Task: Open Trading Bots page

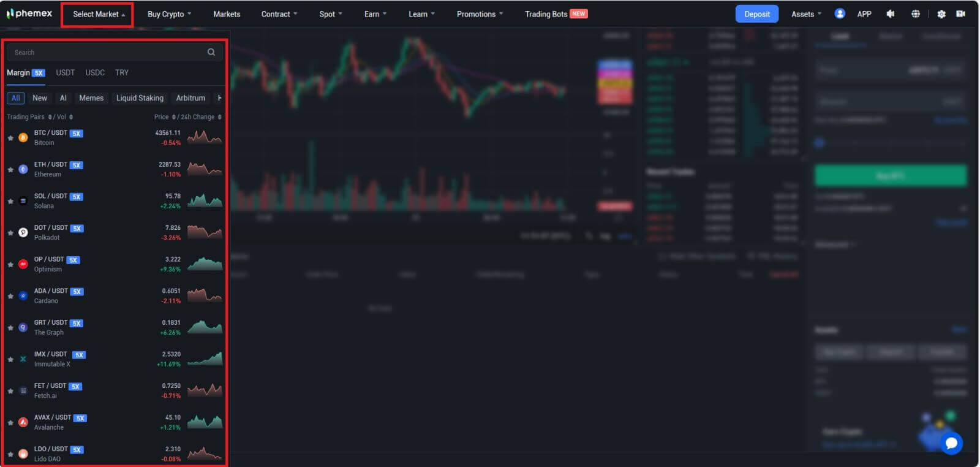Action: pyautogui.click(x=556, y=14)
